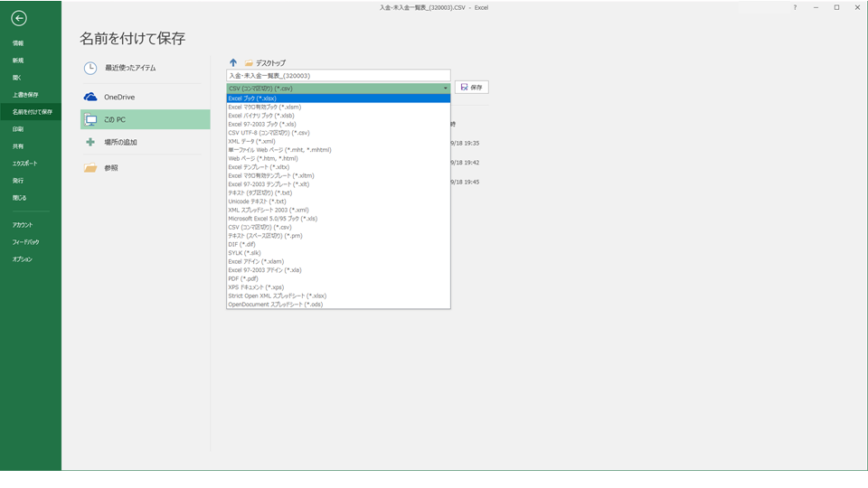This screenshot has width=868, height=488.
Task: Pick XML データ (*.xml) option
Action: click(338, 142)
